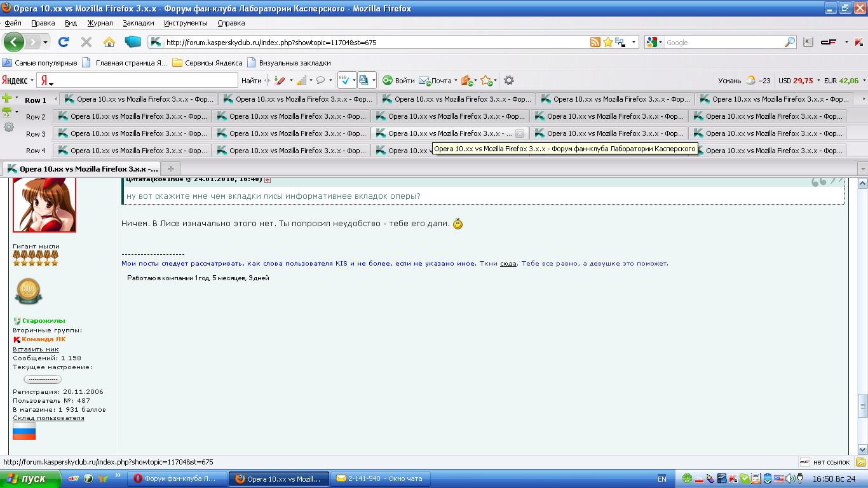Reload the page with the blue Reload icon
The image size is (868, 488).
tap(63, 42)
